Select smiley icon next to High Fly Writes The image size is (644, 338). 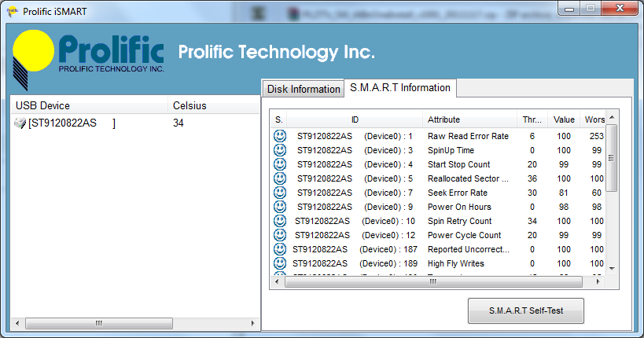[279, 263]
